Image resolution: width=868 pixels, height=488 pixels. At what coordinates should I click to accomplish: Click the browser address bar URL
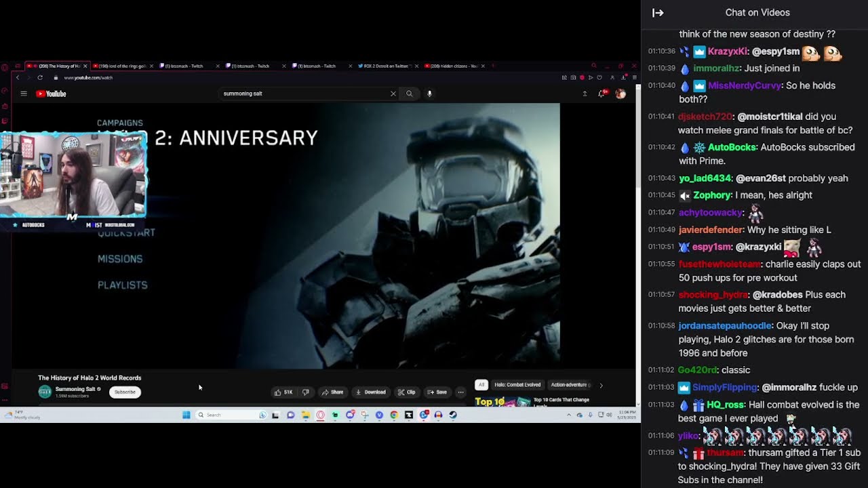click(88, 78)
